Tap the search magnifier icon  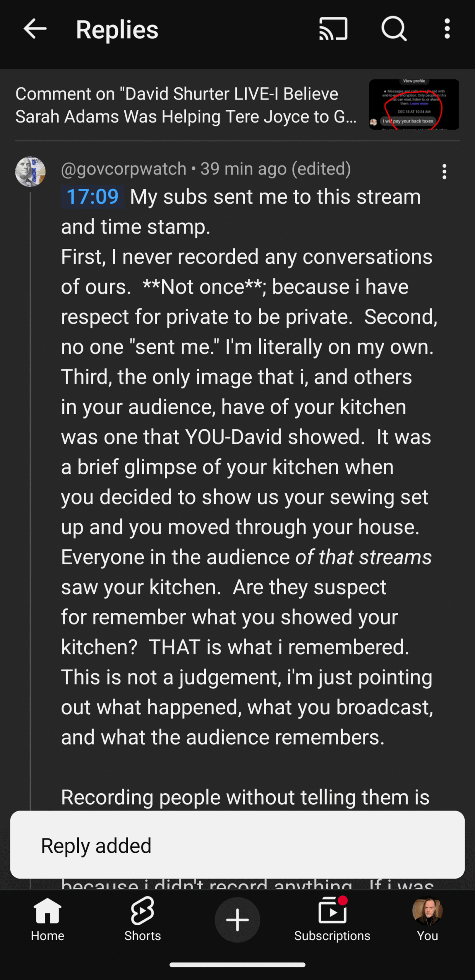coord(394,29)
